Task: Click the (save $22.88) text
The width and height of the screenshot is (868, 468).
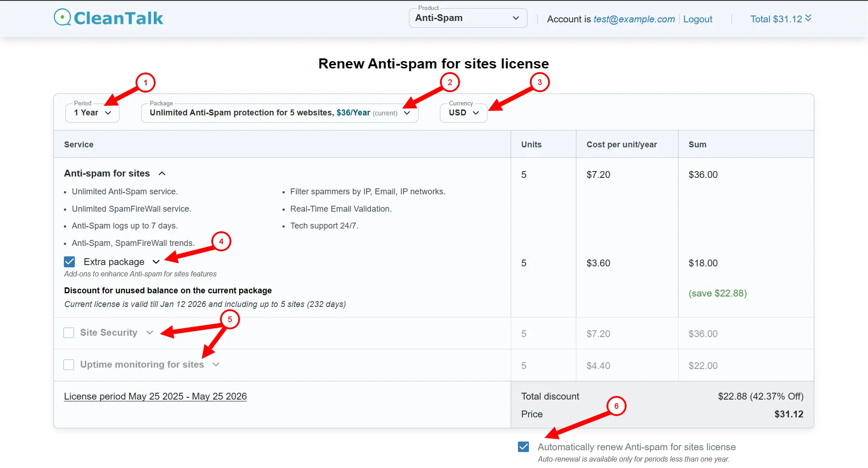Action: point(717,293)
